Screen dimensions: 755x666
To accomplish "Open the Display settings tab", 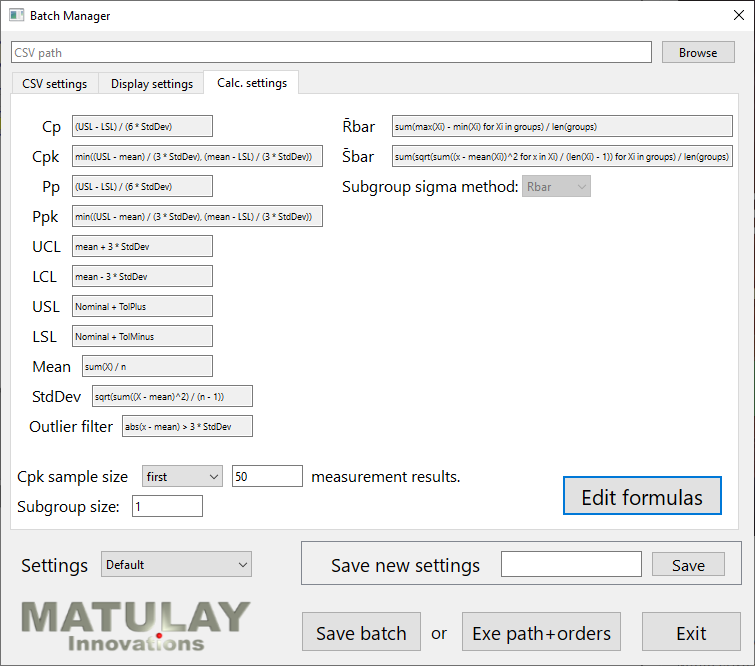I will tap(152, 84).
